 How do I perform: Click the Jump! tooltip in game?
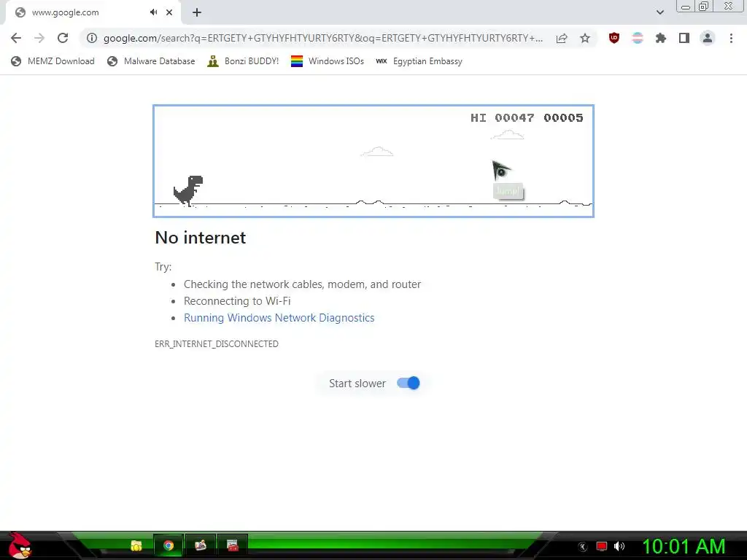[x=508, y=191]
